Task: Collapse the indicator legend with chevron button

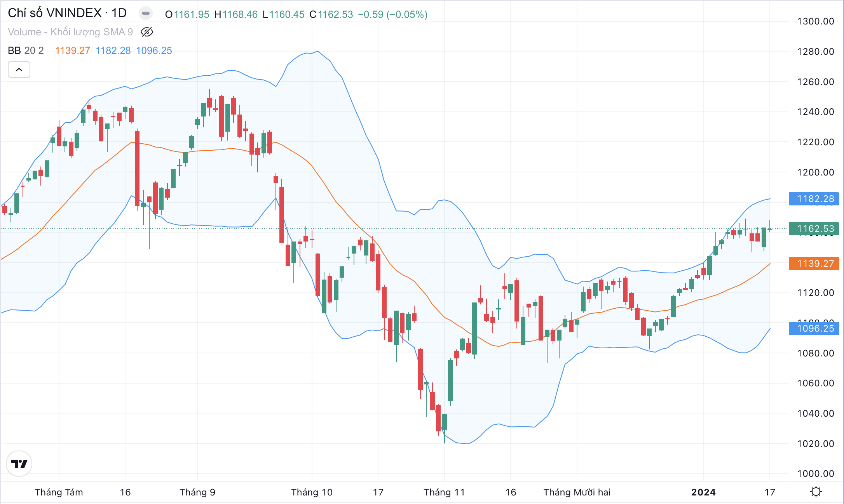Action: coord(19,70)
